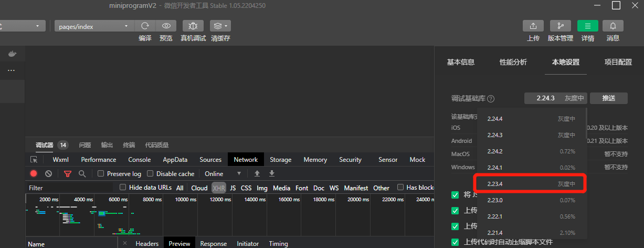Open the pages/index page path dropdown

94,26
